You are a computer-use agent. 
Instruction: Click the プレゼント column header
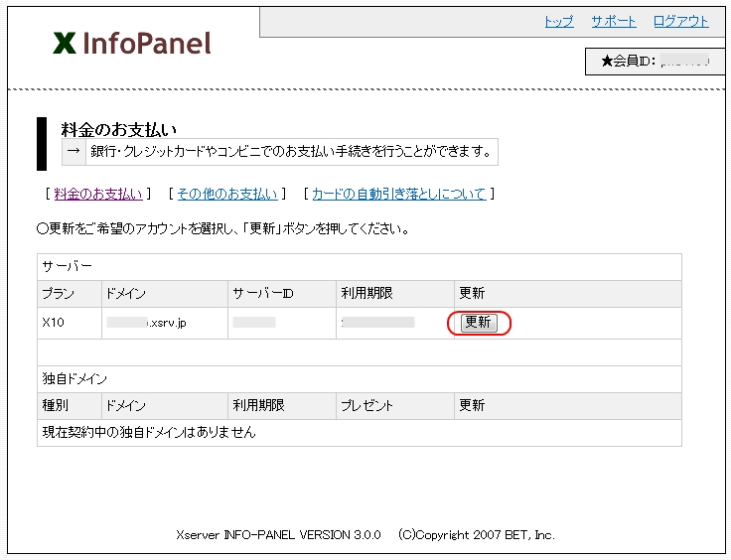[x=367, y=406]
